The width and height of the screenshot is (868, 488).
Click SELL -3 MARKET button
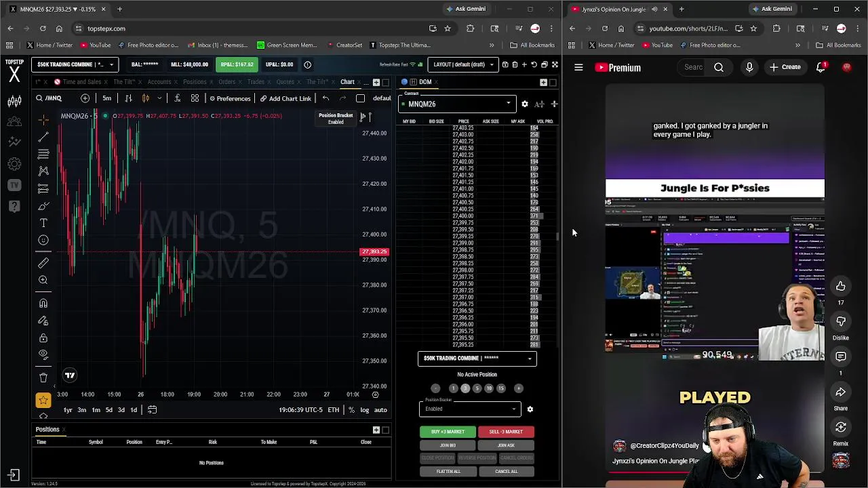click(x=506, y=432)
